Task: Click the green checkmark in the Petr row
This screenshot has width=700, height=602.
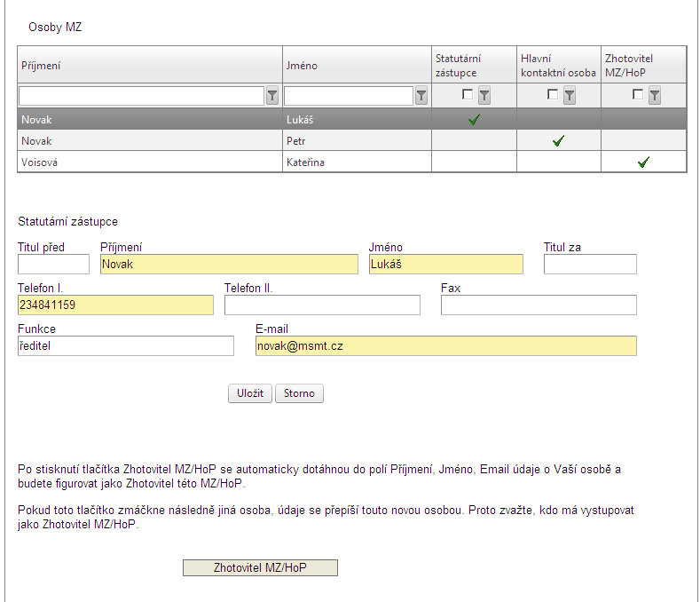Action: click(x=558, y=141)
